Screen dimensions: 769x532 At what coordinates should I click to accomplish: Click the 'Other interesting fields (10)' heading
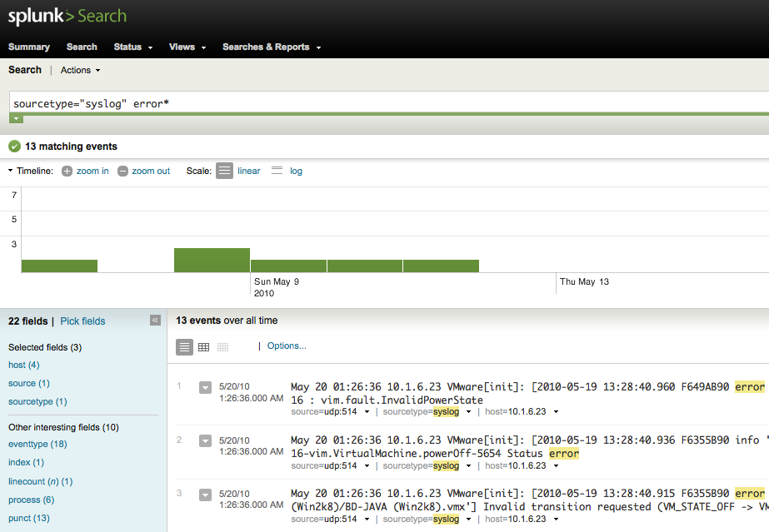pyautogui.click(x=64, y=427)
